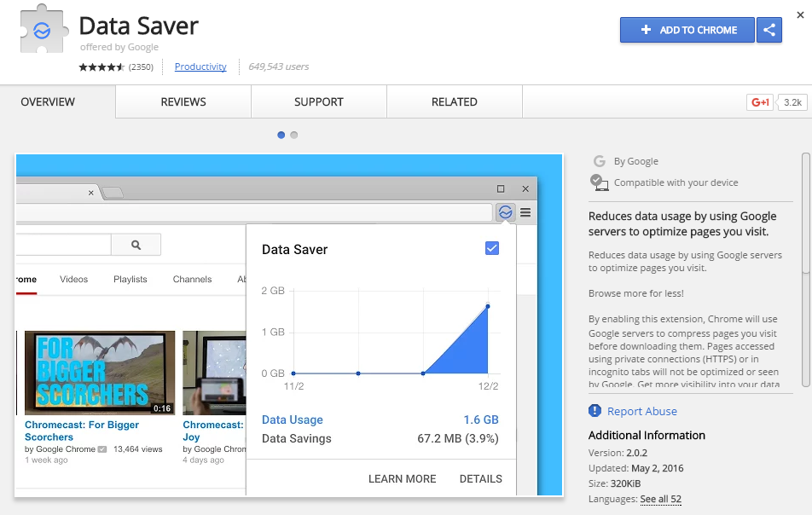Click the Data Saver toolbar icon in the screenshot
This screenshot has width=812, height=515.
tap(505, 212)
